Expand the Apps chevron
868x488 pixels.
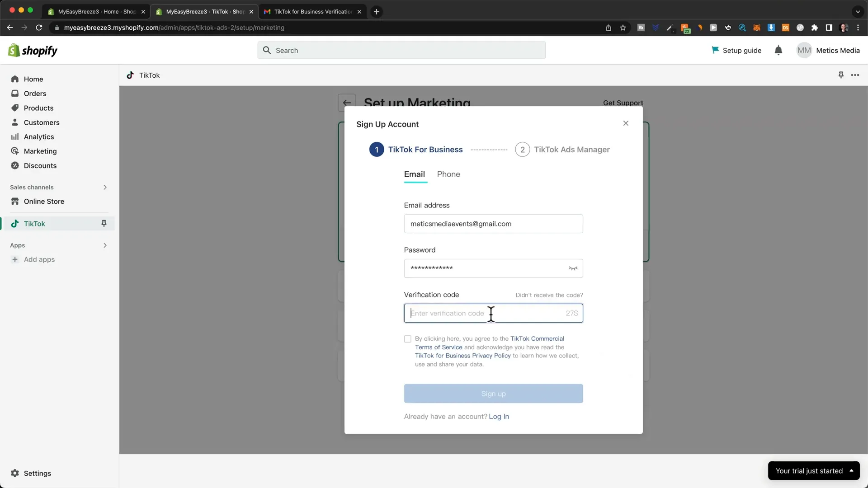(x=105, y=245)
